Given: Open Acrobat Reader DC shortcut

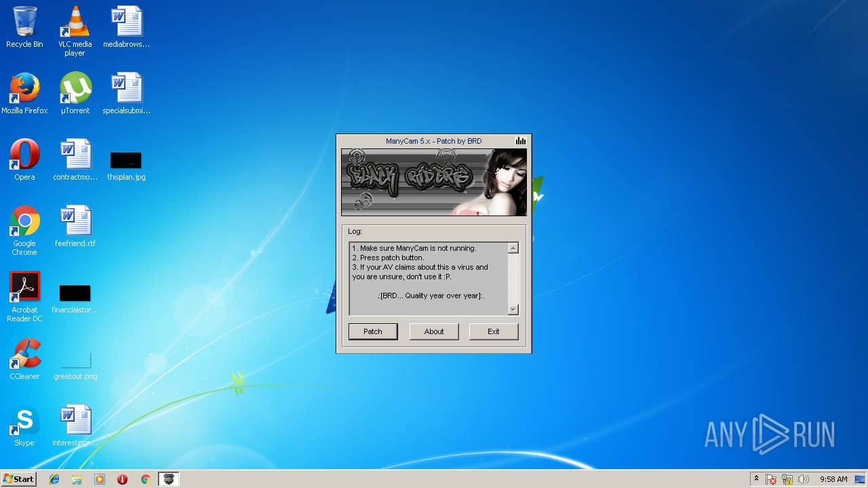Looking at the screenshot, I should tap(24, 297).
